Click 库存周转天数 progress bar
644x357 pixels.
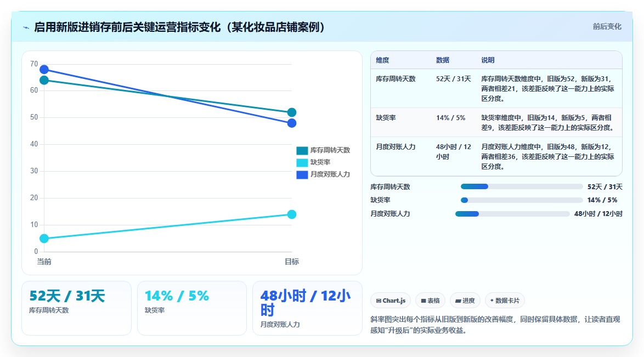point(522,186)
